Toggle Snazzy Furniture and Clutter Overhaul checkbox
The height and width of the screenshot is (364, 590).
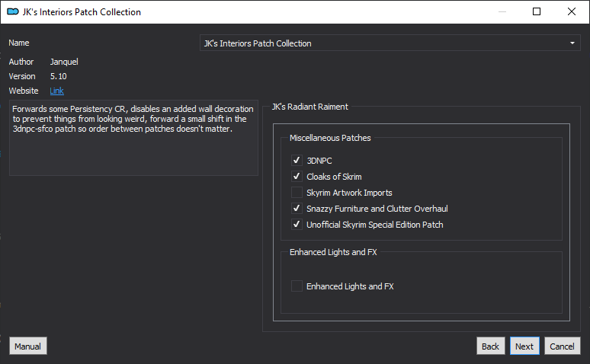click(x=297, y=209)
